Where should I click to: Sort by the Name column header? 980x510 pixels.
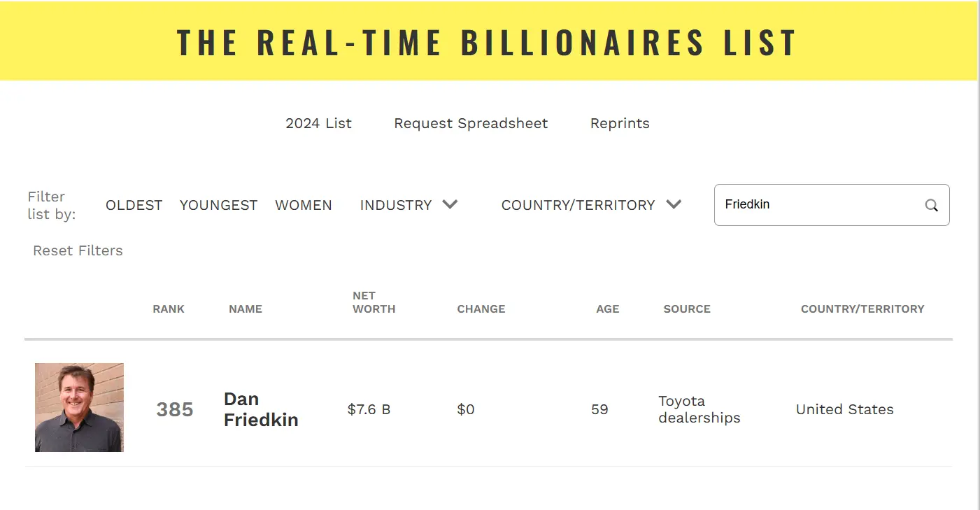[x=246, y=309]
